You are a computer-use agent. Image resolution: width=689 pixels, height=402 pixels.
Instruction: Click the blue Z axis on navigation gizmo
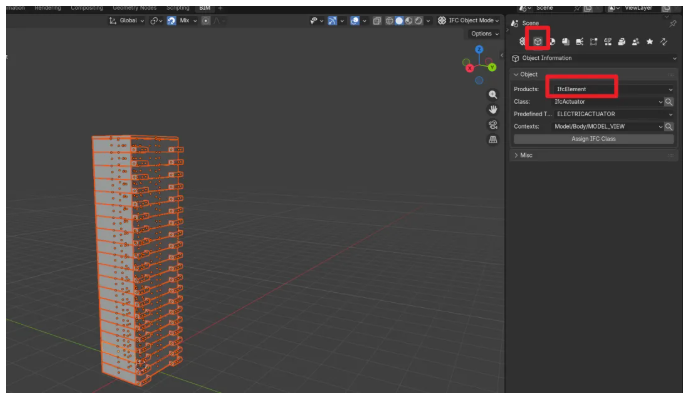coord(479,49)
